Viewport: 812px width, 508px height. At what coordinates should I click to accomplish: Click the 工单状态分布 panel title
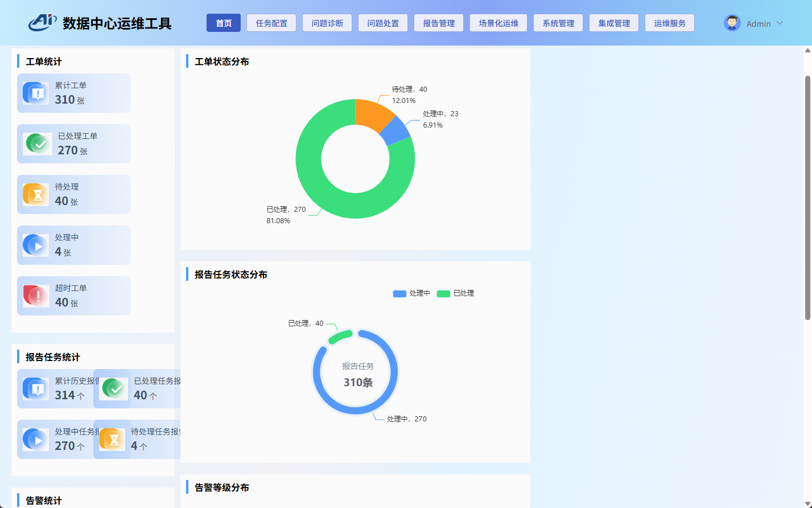222,62
